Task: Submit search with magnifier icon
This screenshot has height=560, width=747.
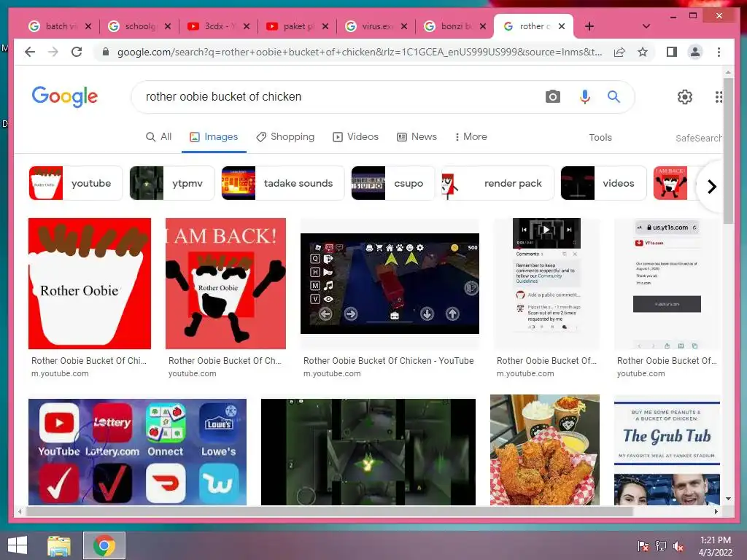Action: coord(614,97)
